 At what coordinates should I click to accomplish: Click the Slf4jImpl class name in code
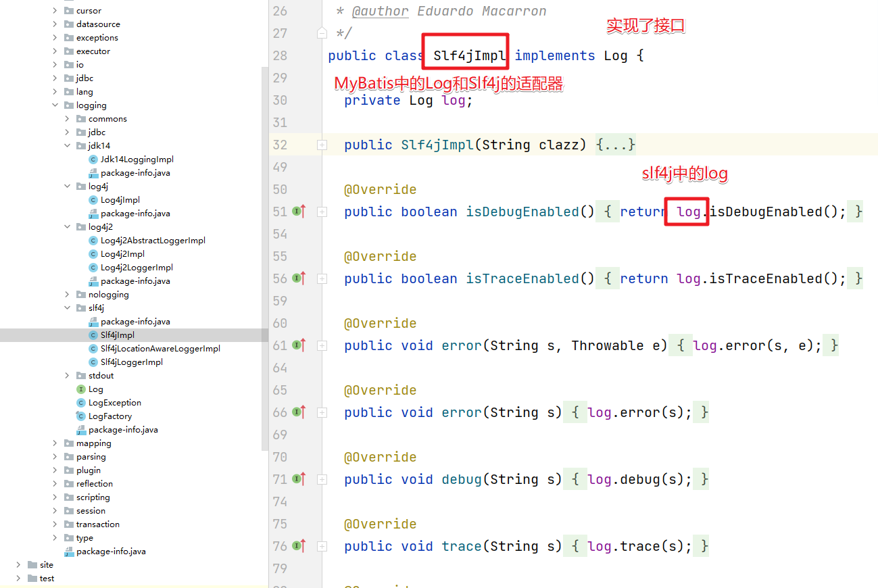[x=470, y=55]
